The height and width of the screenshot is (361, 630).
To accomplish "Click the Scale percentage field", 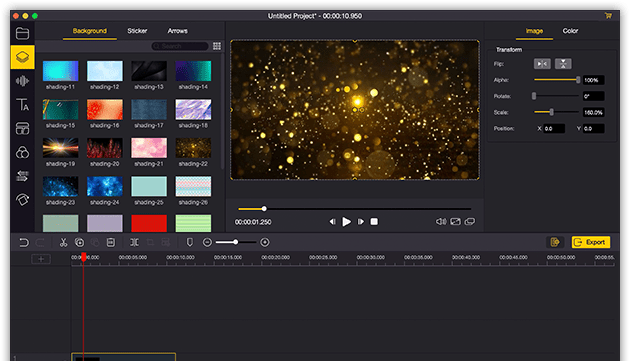I will click(593, 112).
